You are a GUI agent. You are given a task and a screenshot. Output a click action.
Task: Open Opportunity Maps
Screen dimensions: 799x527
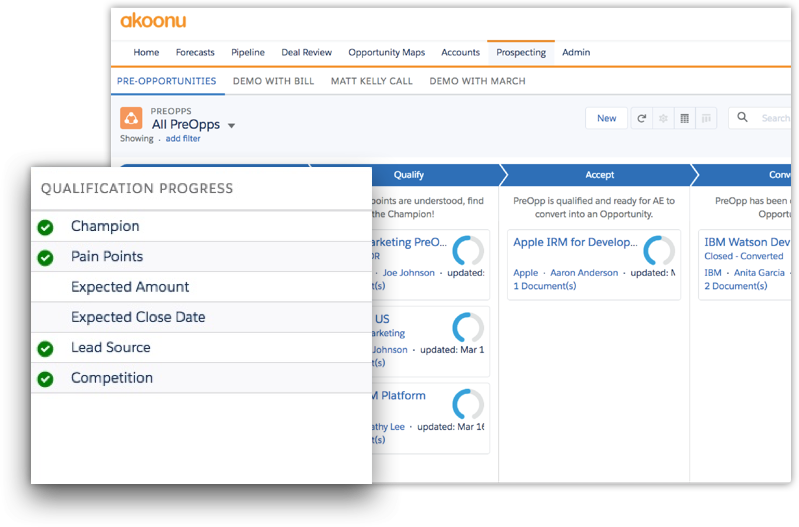(x=387, y=52)
